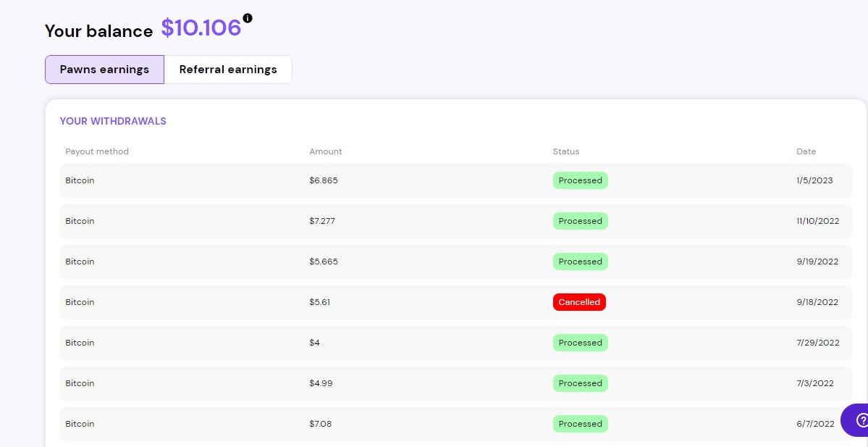Click the Status column header

click(x=566, y=151)
